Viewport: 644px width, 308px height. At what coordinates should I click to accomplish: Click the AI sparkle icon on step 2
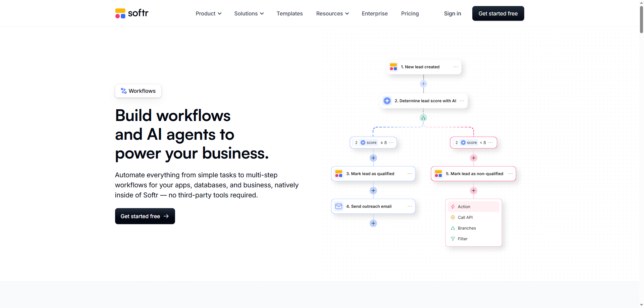click(x=387, y=101)
